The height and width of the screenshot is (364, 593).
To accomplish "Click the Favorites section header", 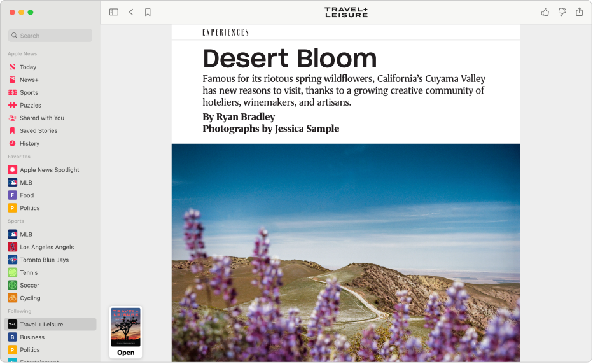I will tap(19, 157).
